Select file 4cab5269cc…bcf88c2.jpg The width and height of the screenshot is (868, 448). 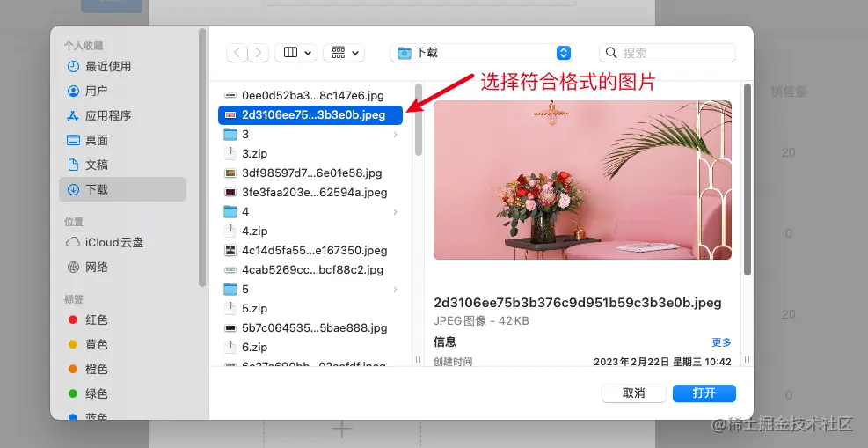310,269
